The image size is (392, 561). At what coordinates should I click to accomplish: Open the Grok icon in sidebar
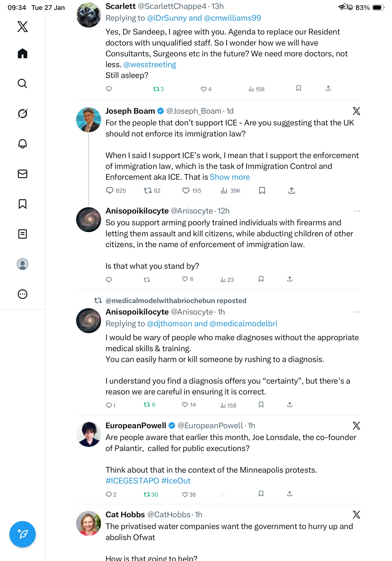coord(23,114)
